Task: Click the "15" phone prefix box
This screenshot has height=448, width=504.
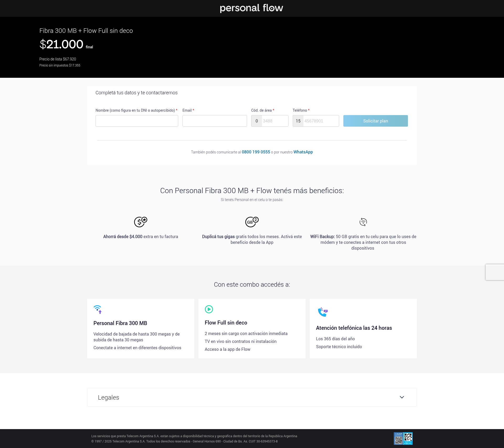Action: [298, 121]
